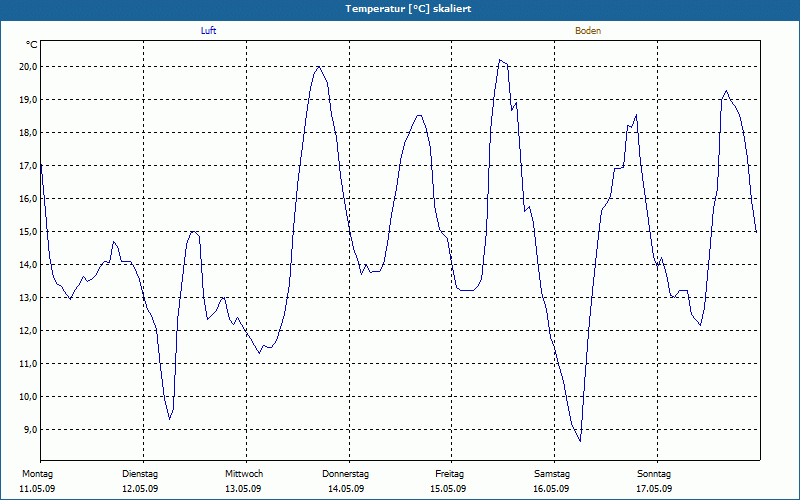Click the 14,0 y-axis value
Screen dimensions: 800x500
tap(28, 265)
